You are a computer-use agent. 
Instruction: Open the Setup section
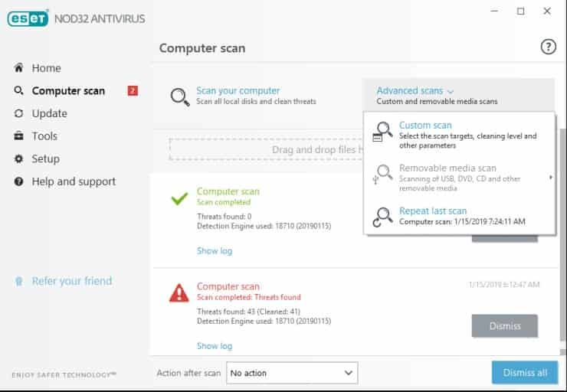[x=45, y=159]
